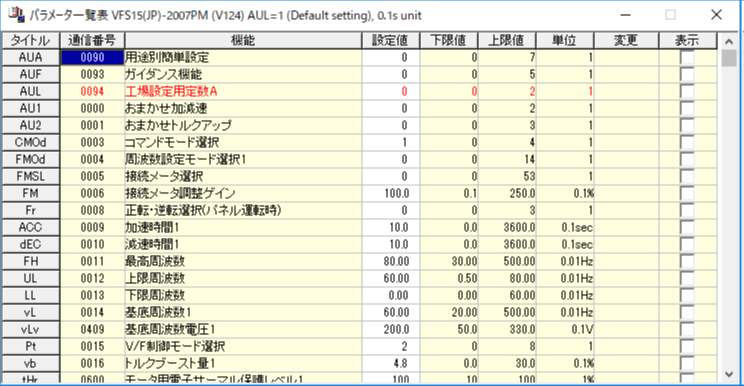Select the Fr title row button
This screenshot has width=744, height=386.
tap(30, 211)
